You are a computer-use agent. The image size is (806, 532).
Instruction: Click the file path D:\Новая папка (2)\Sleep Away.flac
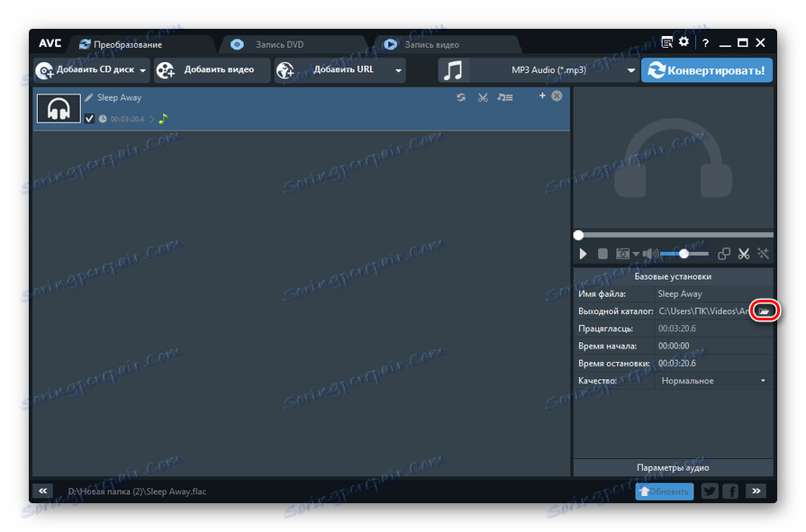137,491
